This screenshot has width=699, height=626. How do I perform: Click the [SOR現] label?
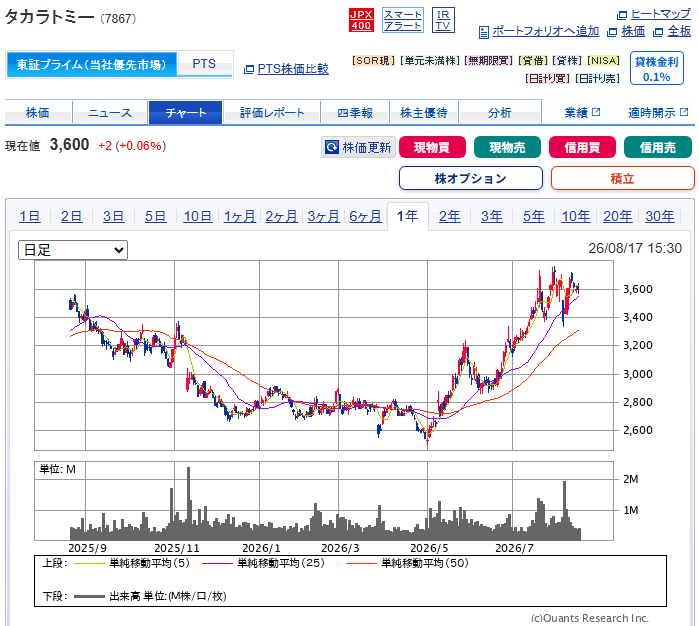(x=374, y=61)
